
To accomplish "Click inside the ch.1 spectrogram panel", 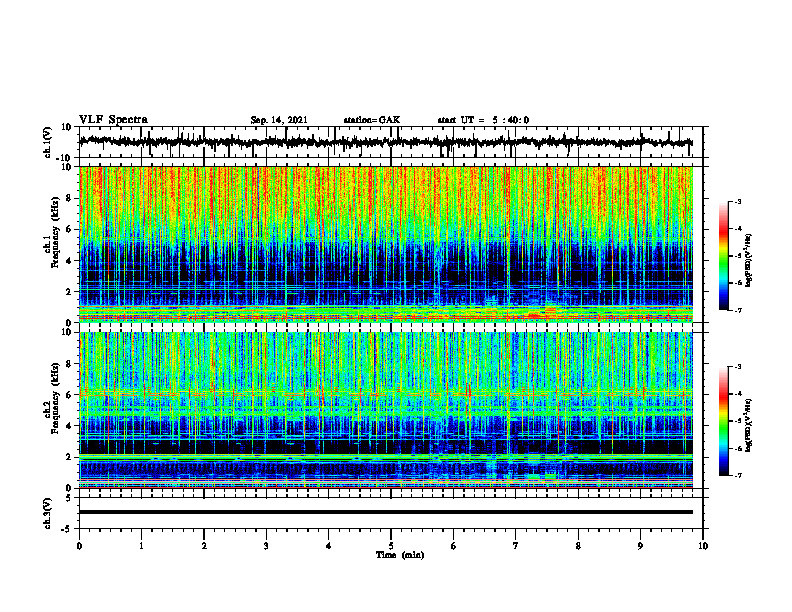I will 385,244.
